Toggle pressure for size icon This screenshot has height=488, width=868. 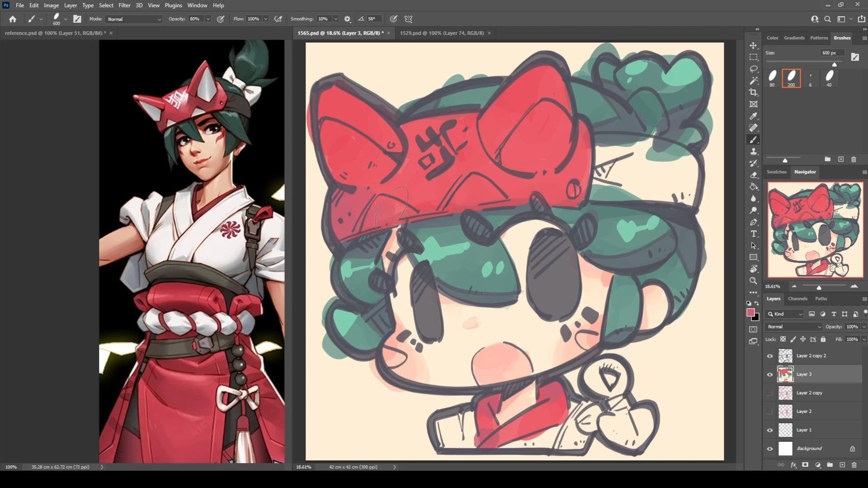click(x=394, y=19)
